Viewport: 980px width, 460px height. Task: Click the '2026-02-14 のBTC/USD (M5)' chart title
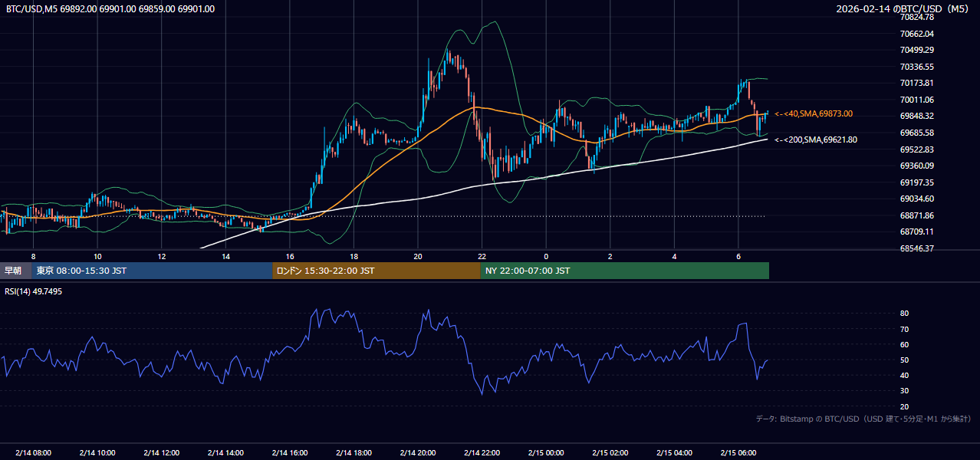point(903,9)
